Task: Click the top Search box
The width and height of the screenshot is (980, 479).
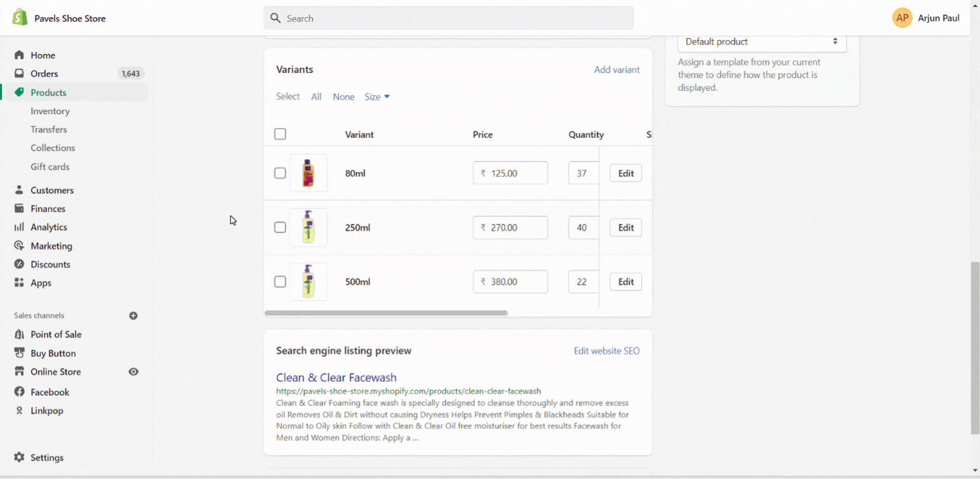Action: [449, 18]
